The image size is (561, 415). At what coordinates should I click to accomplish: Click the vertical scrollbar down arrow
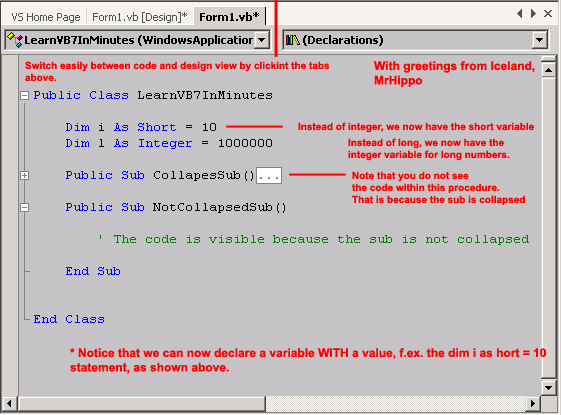click(x=548, y=387)
